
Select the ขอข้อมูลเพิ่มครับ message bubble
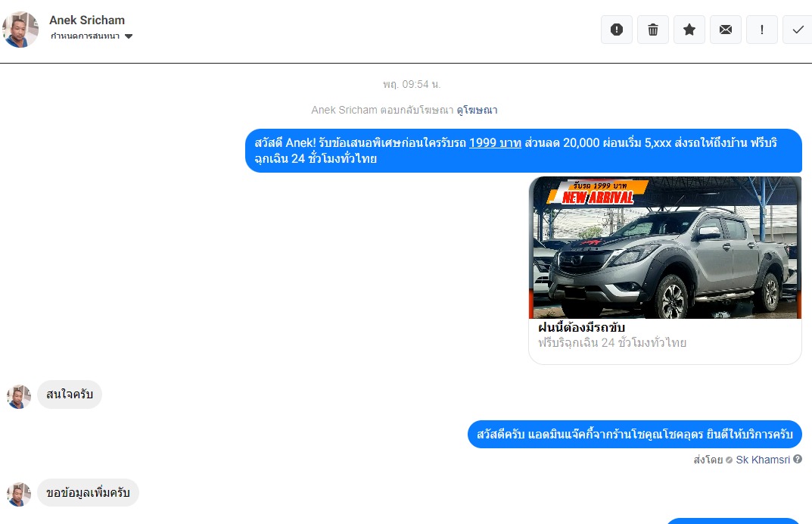(88, 492)
